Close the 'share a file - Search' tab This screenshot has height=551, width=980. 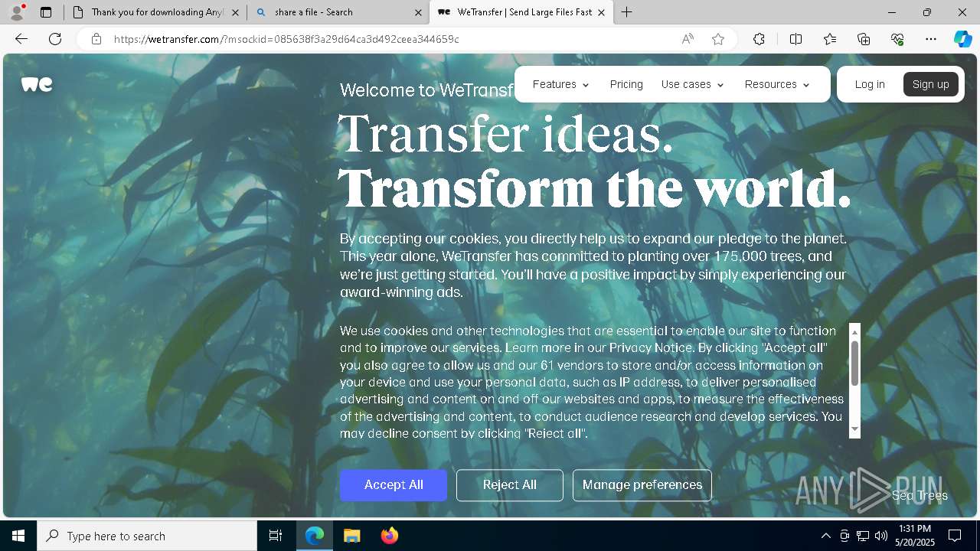(x=418, y=12)
